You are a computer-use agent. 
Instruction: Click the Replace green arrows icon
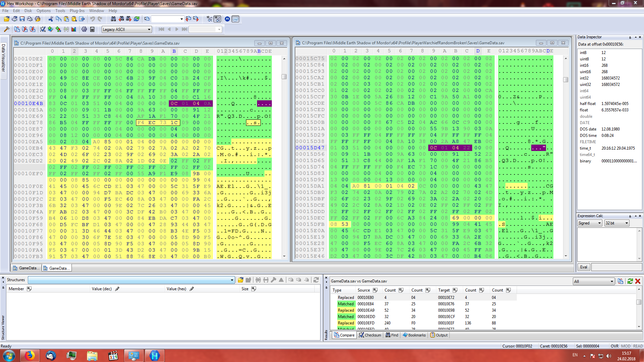[137, 19]
